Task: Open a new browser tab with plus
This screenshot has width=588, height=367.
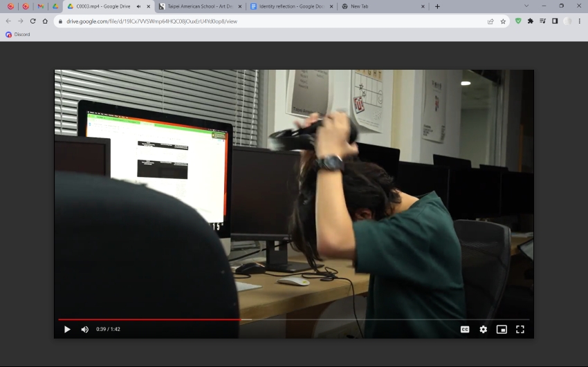Action: 437,6
